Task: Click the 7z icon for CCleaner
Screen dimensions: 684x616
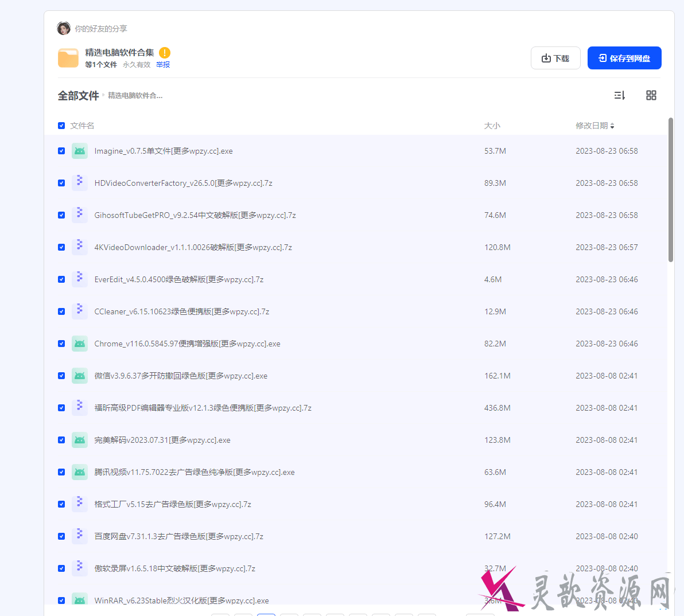Action: tap(79, 311)
